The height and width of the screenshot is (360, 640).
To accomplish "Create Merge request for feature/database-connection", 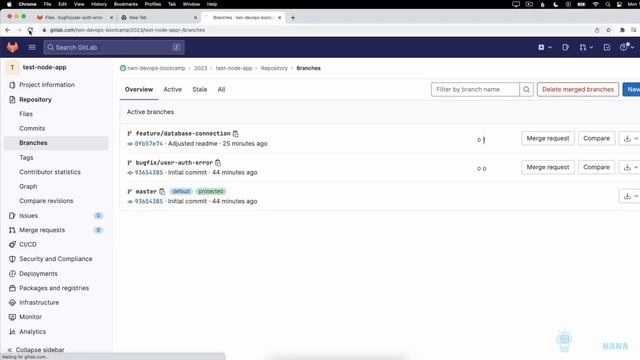I will pos(548,138).
